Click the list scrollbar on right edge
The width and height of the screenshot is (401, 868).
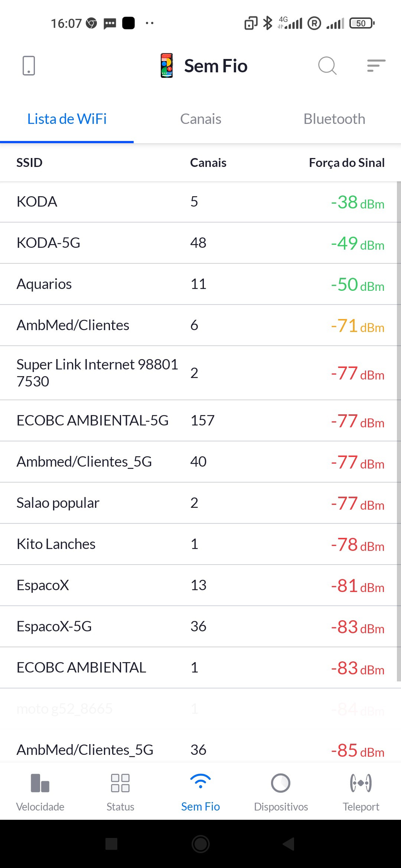click(x=398, y=430)
